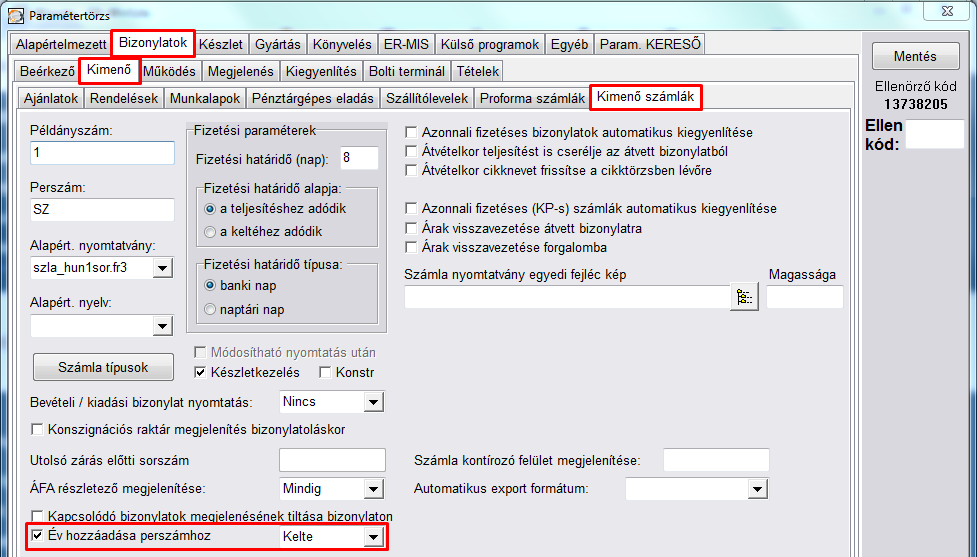This screenshot has width=977, height=557.
Task: Switch to the Beérkező sub-tab
Action: pyautogui.click(x=47, y=72)
